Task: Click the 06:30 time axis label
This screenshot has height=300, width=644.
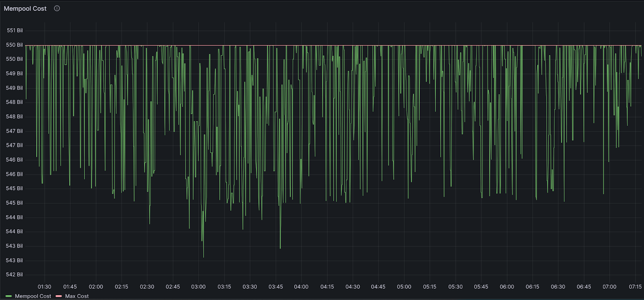Action: (x=558, y=287)
